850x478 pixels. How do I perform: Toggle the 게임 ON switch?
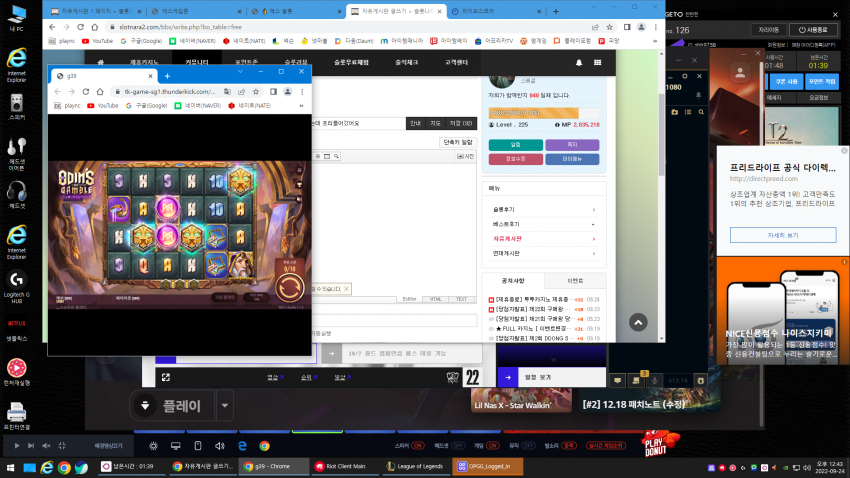pyautogui.click(x=492, y=445)
